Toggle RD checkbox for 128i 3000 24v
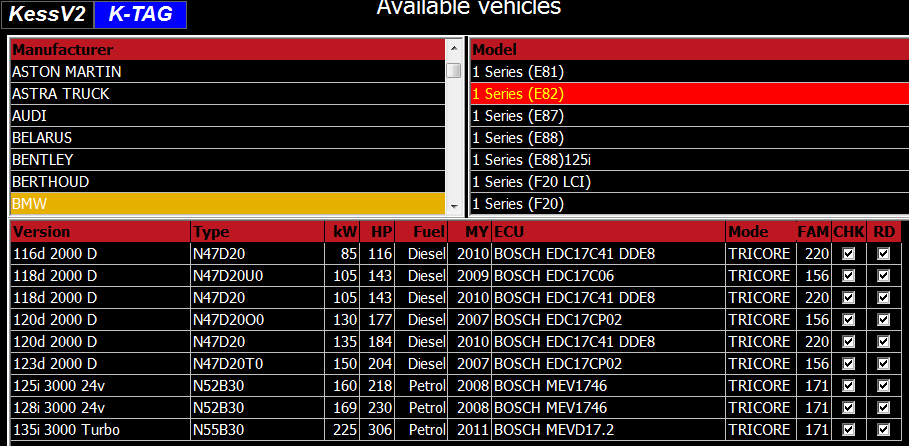 click(x=883, y=408)
